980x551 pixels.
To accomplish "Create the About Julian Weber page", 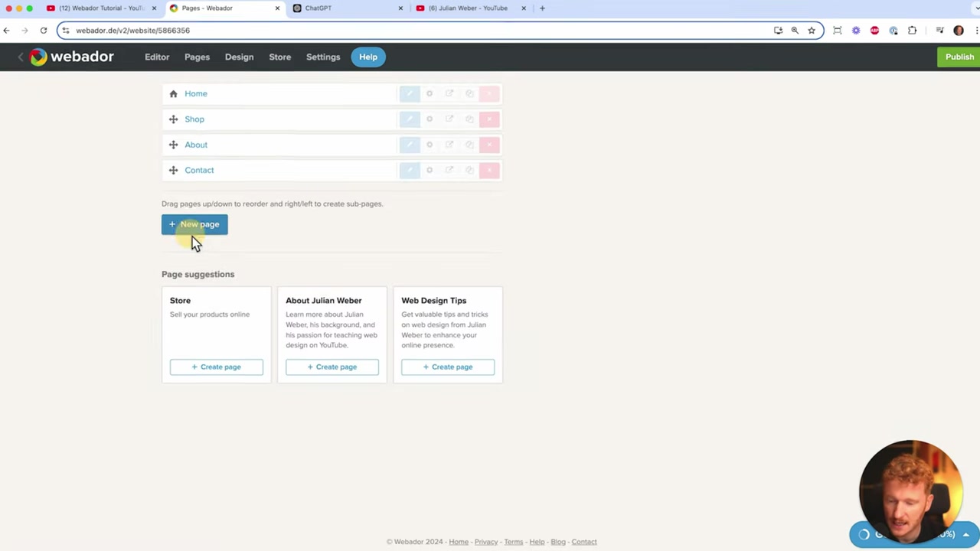I will pos(332,367).
